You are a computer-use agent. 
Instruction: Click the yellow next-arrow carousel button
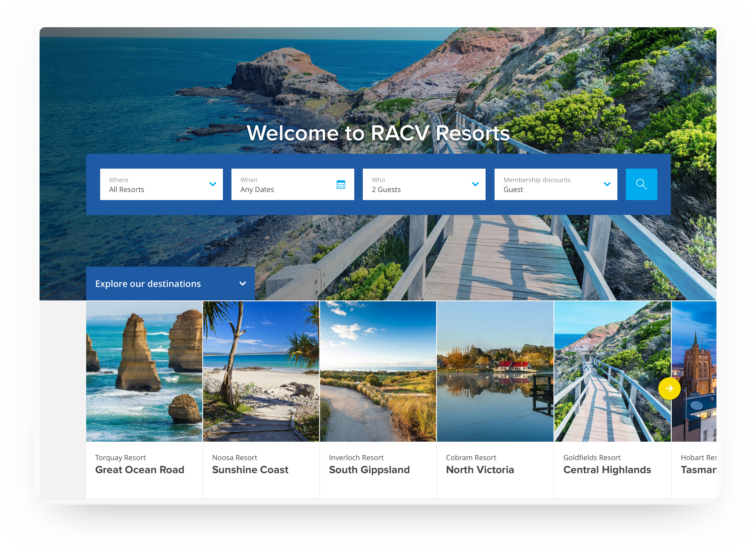[669, 388]
